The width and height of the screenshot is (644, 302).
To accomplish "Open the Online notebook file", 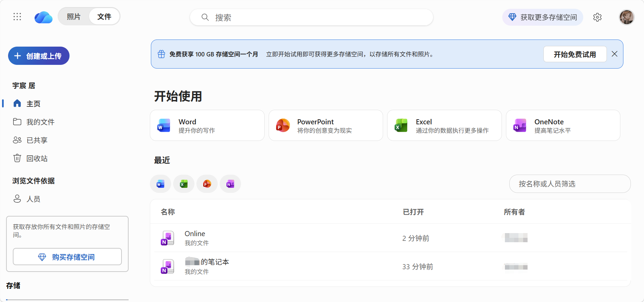I will click(195, 233).
